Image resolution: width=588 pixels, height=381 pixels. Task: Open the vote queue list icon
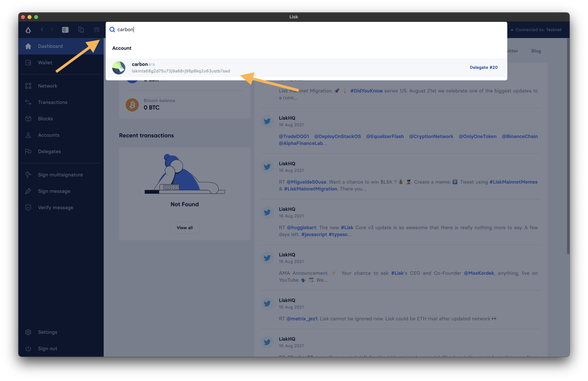(97, 30)
